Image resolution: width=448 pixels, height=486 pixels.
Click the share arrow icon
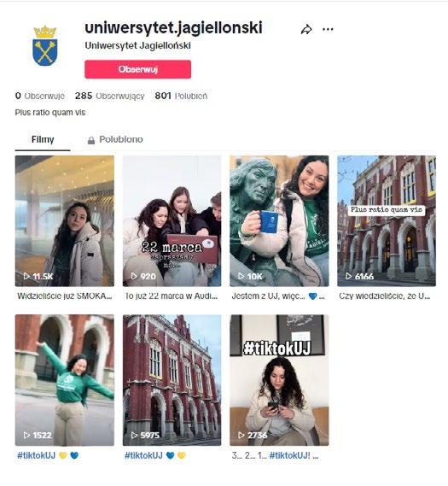306,30
